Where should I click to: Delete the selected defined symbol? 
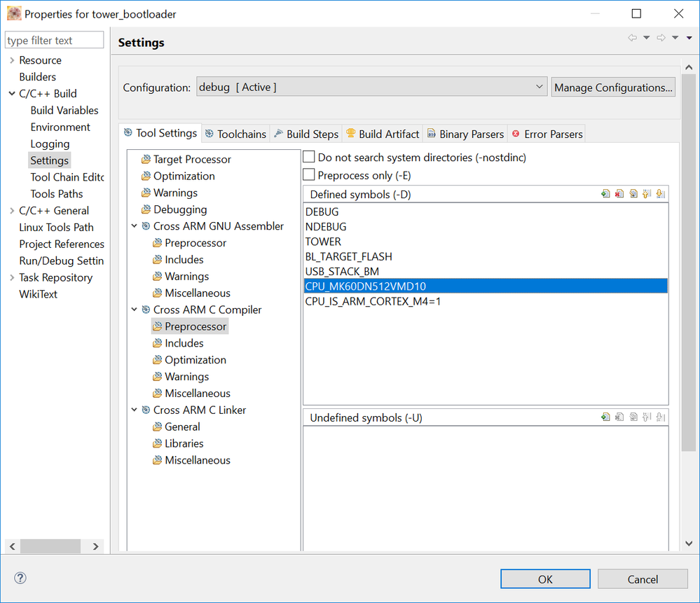pos(619,194)
